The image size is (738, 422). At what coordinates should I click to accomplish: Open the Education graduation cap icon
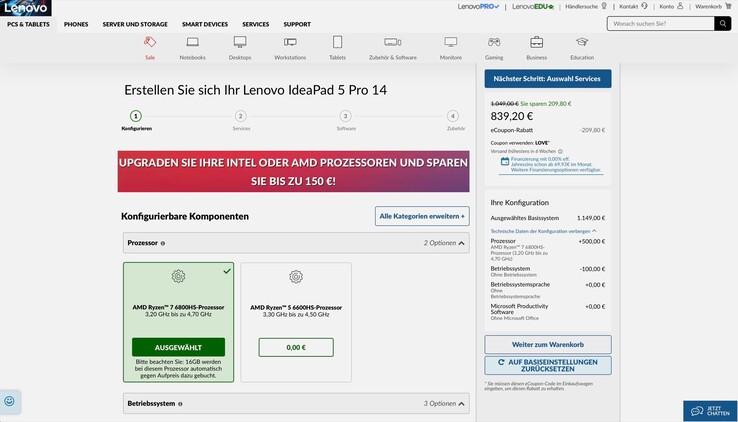point(582,42)
